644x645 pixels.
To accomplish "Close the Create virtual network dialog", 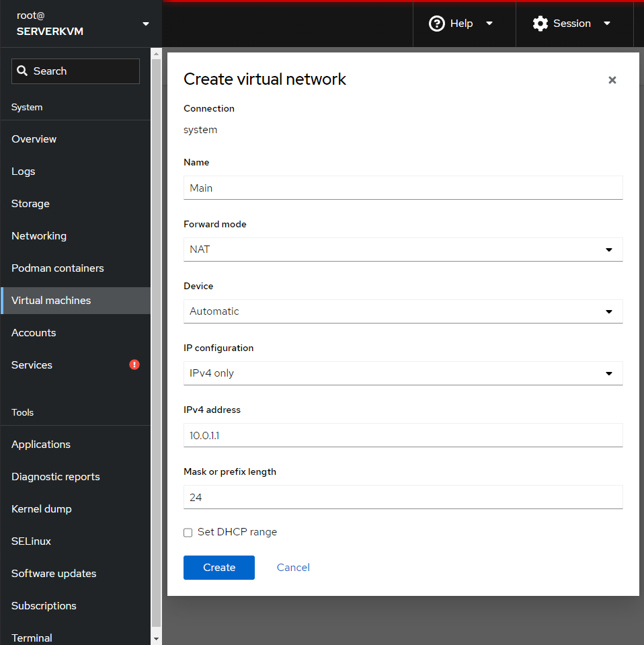I will click(x=612, y=80).
